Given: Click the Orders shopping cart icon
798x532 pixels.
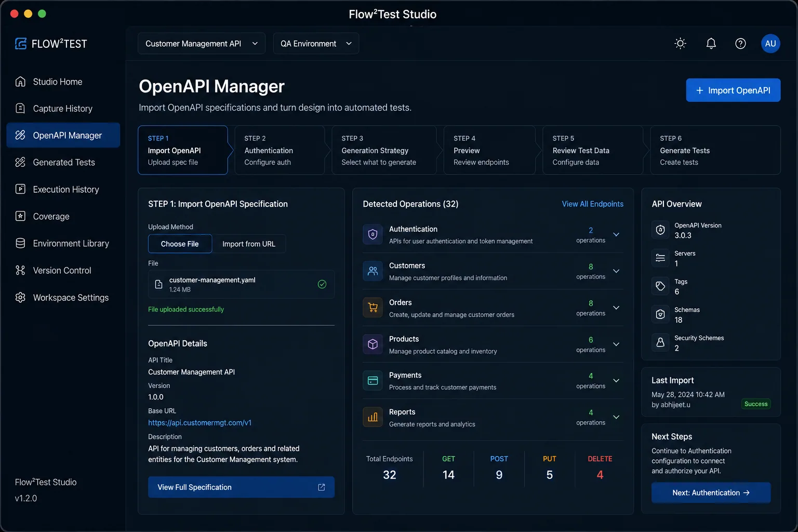Looking at the screenshot, I should pos(373,308).
